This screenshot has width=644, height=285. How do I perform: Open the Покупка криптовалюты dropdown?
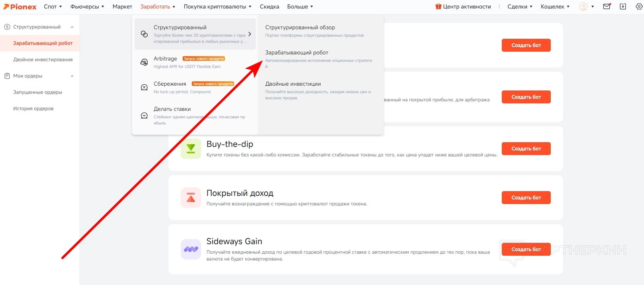pyautogui.click(x=218, y=6)
